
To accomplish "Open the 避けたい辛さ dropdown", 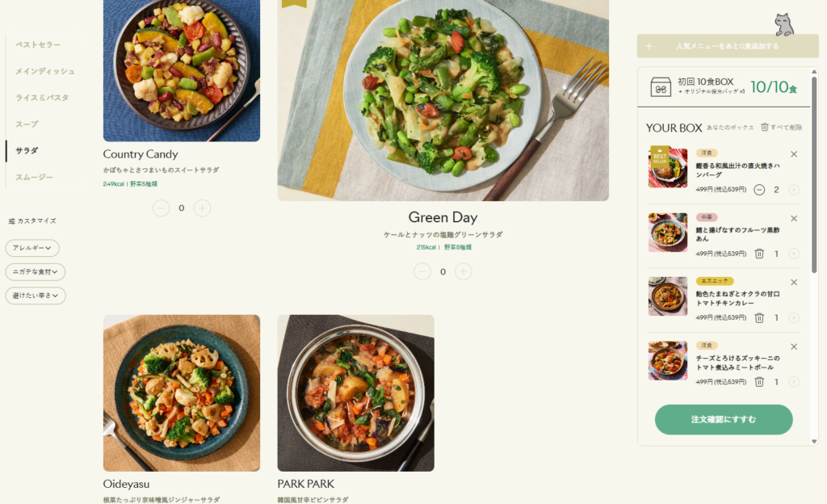I will pos(36,296).
